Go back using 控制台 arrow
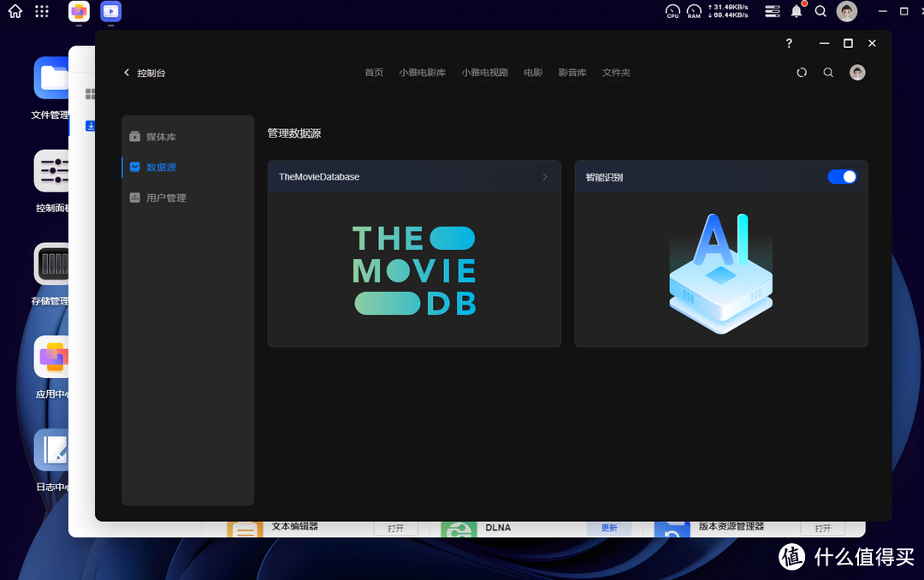 [127, 73]
